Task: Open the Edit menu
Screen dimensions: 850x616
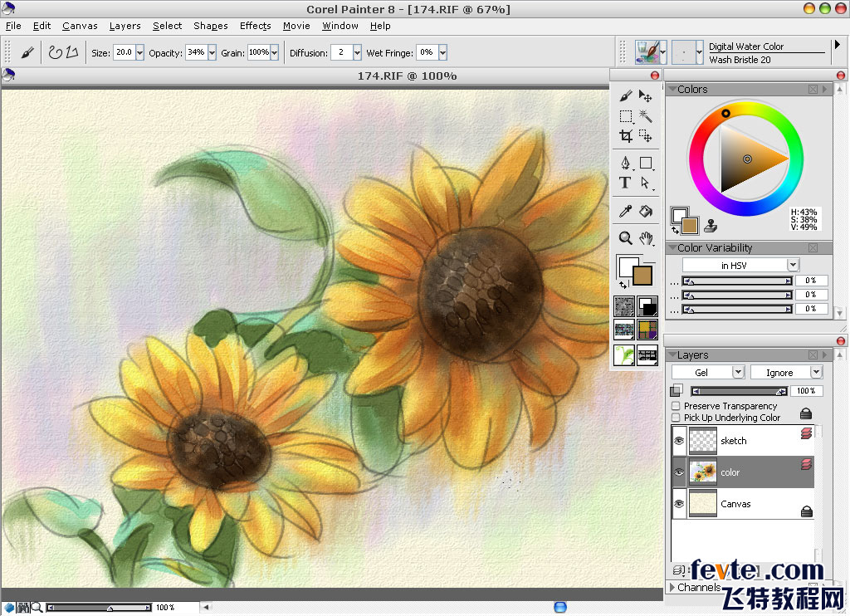Action: 42,26
